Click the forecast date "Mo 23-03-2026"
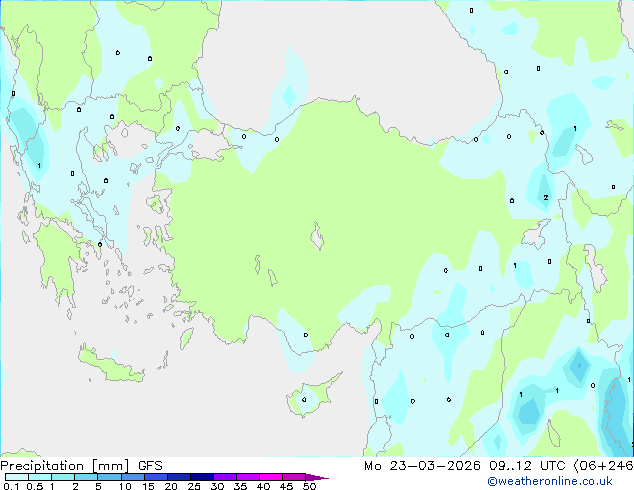This screenshot has width=634, height=490. 422,466
